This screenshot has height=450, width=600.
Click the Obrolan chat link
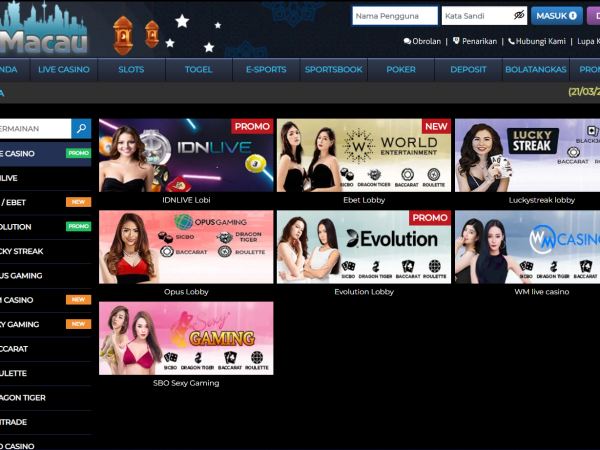[422, 41]
